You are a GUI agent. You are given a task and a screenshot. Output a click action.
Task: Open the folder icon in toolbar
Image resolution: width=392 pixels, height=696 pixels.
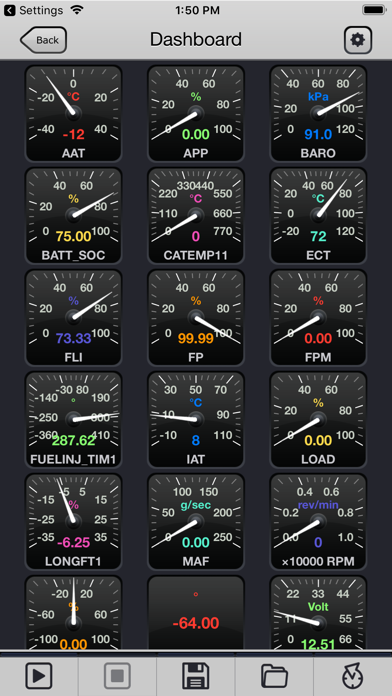tap(274, 676)
